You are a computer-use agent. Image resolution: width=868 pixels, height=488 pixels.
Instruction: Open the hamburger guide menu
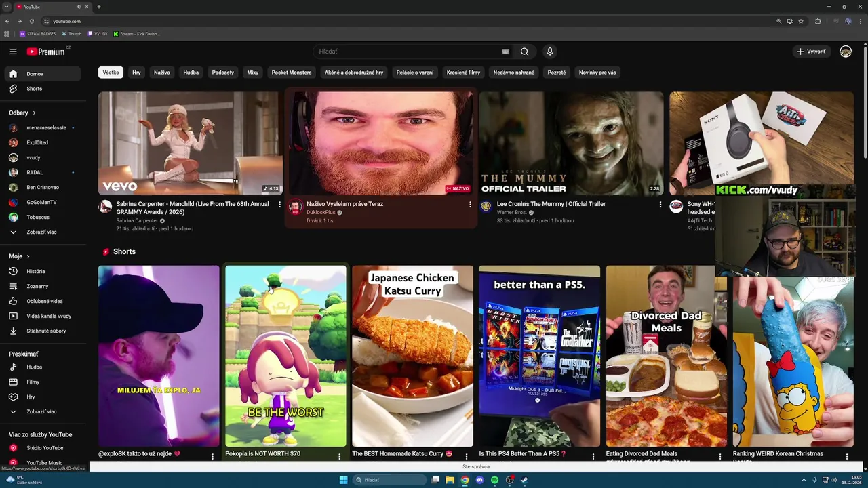tap(13, 52)
